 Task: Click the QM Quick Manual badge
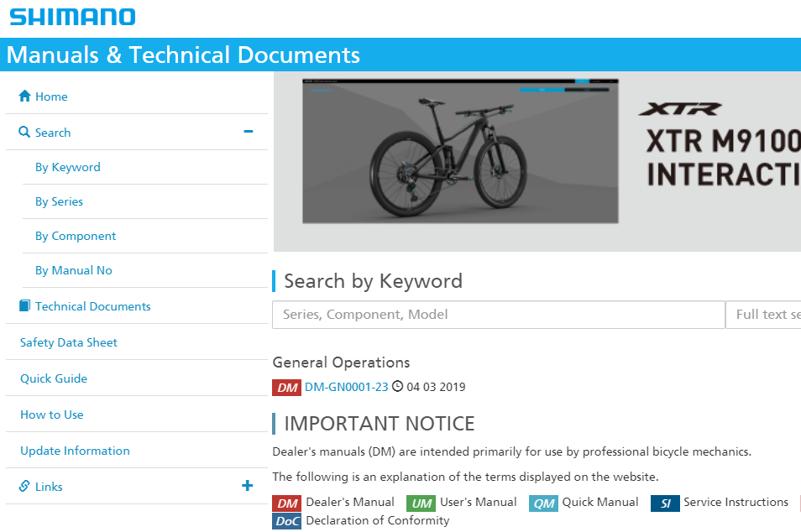(x=543, y=503)
